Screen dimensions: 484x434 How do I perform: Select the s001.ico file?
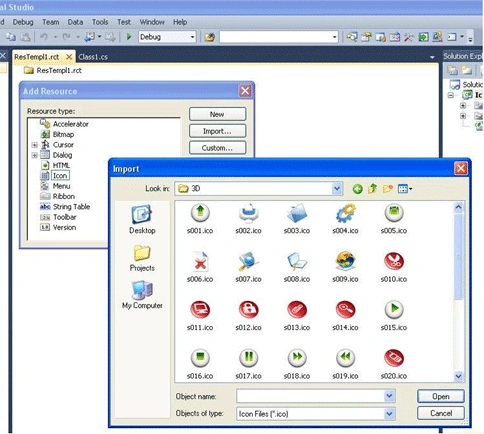coord(200,219)
